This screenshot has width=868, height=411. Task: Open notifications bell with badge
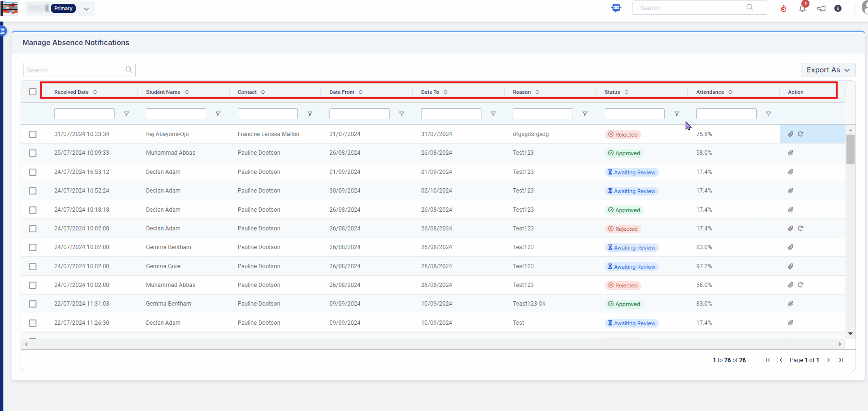(x=802, y=8)
